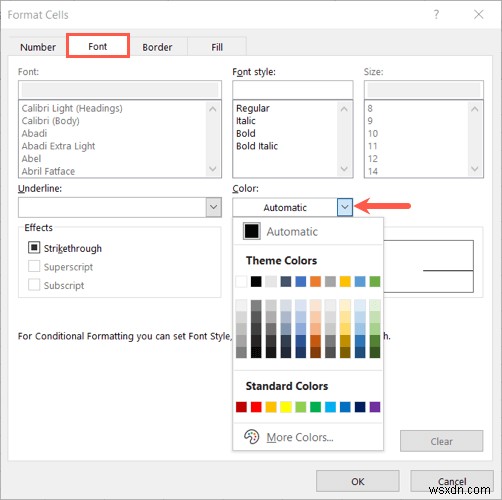Select the Font tab
The height and width of the screenshot is (500, 502).
[x=98, y=46]
